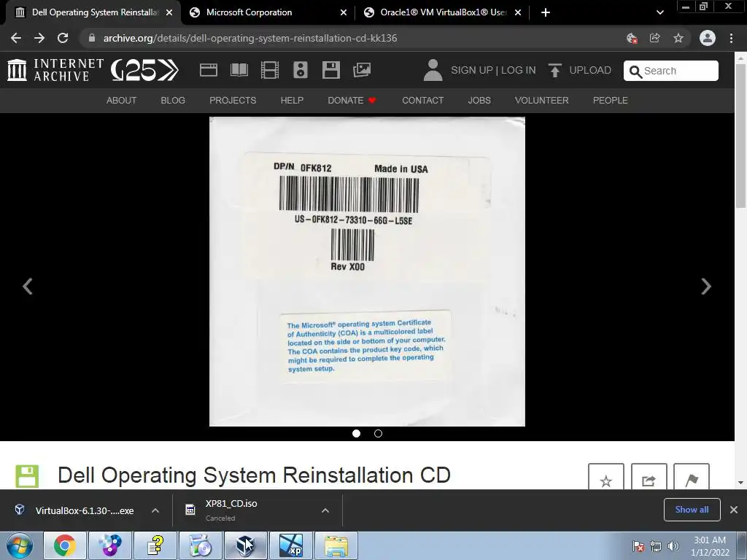The width and height of the screenshot is (747, 560).
Task: Click the Share item button
Action: pyautogui.click(x=649, y=477)
